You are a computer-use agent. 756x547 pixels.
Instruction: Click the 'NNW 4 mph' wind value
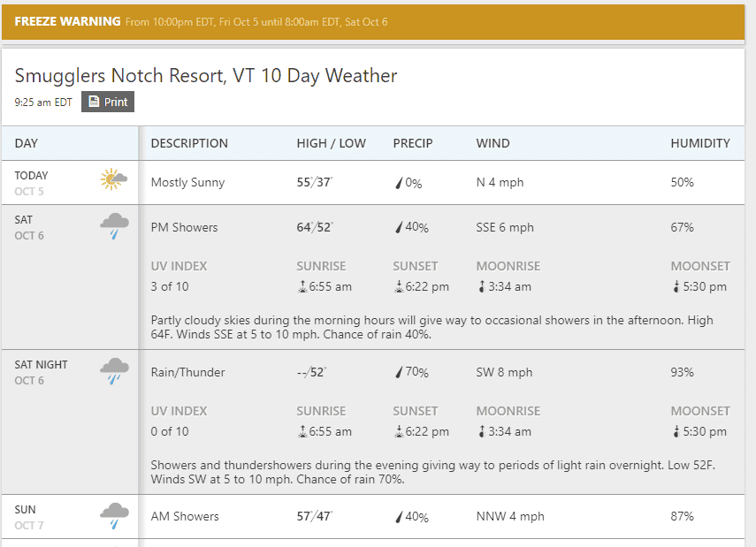[x=510, y=517]
